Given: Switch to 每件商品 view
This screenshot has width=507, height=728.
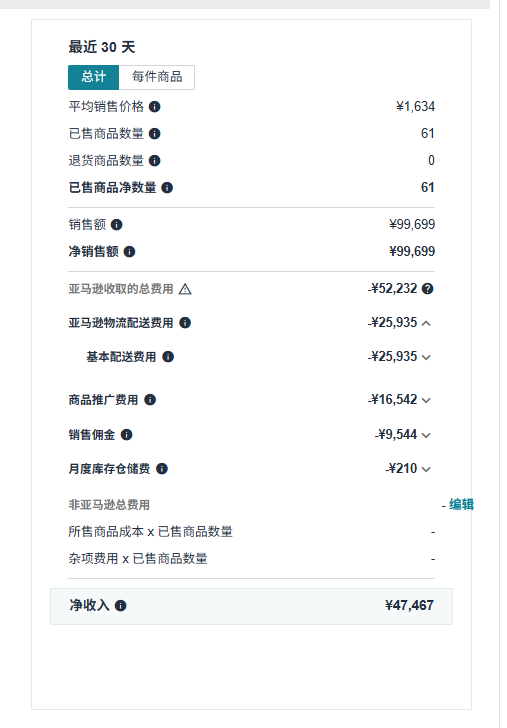Looking at the screenshot, I should point(157,77).
